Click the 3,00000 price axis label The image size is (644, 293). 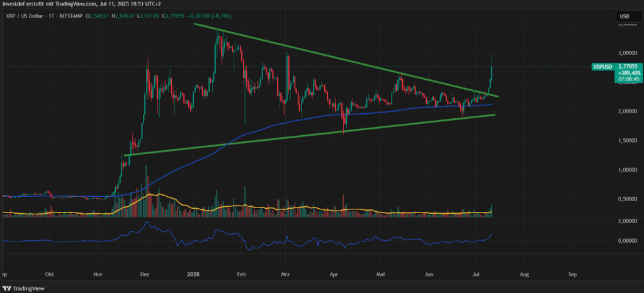pos(628,53)
